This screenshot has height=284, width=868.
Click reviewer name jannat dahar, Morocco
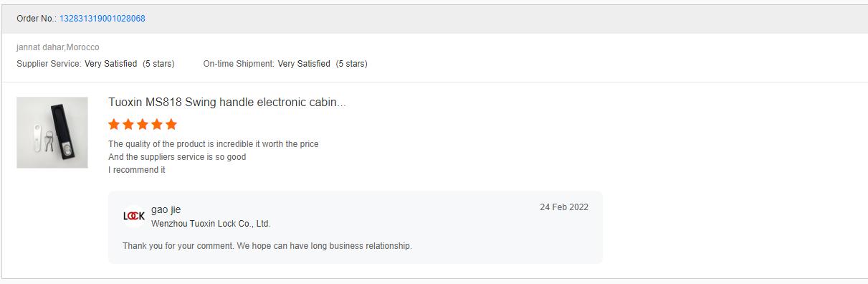point(58,47)
